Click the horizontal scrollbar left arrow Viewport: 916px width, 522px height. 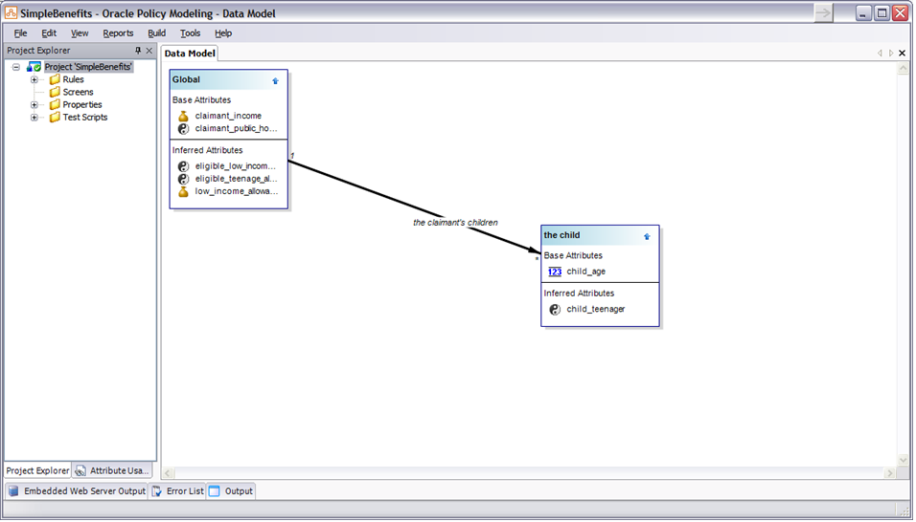tap(168, 474)
